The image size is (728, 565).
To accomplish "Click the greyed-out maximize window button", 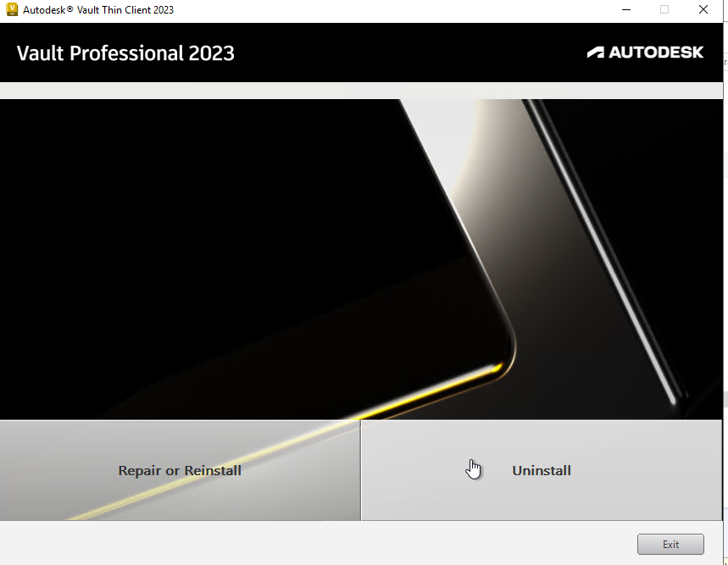I will pos(664,9).
